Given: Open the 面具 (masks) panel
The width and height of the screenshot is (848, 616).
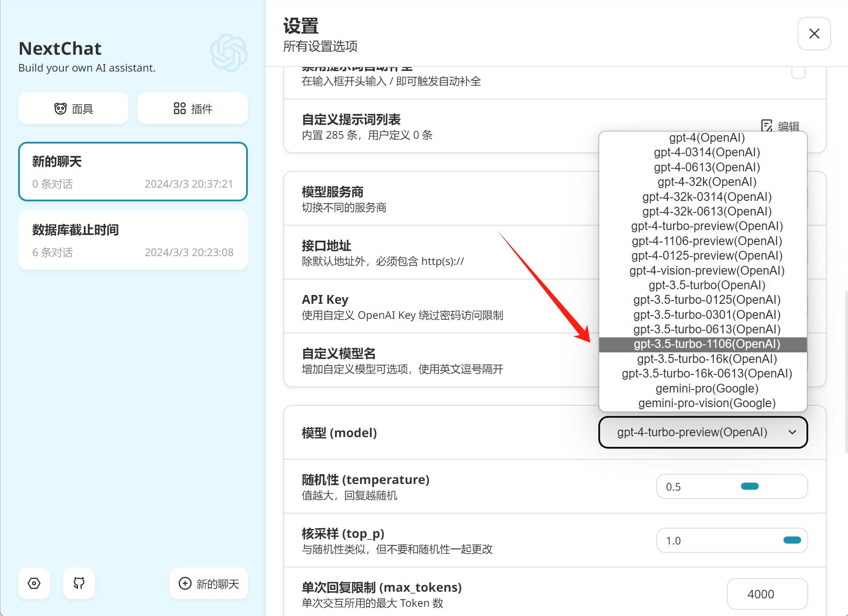Looking at the screenshot, I should coord(73,108).
